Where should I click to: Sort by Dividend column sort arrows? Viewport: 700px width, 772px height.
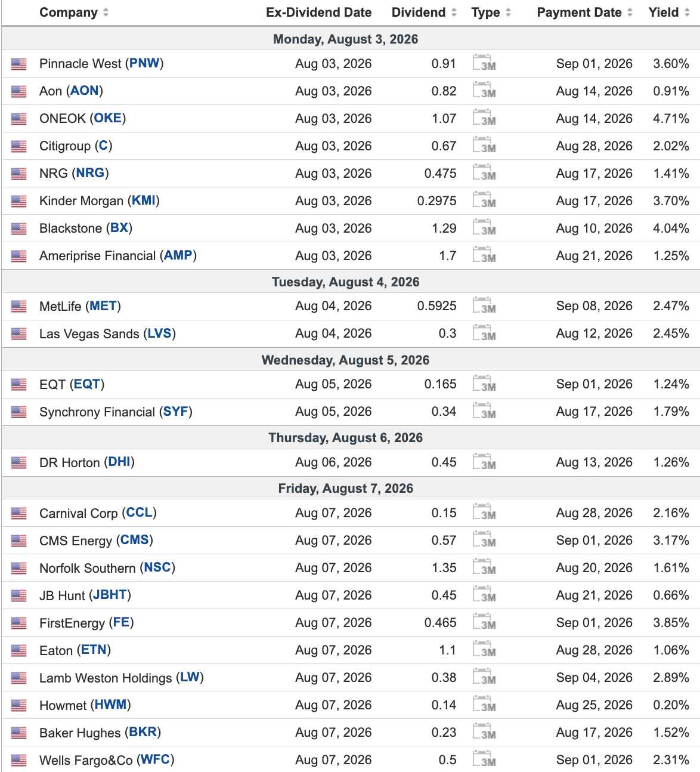point(454,13)
